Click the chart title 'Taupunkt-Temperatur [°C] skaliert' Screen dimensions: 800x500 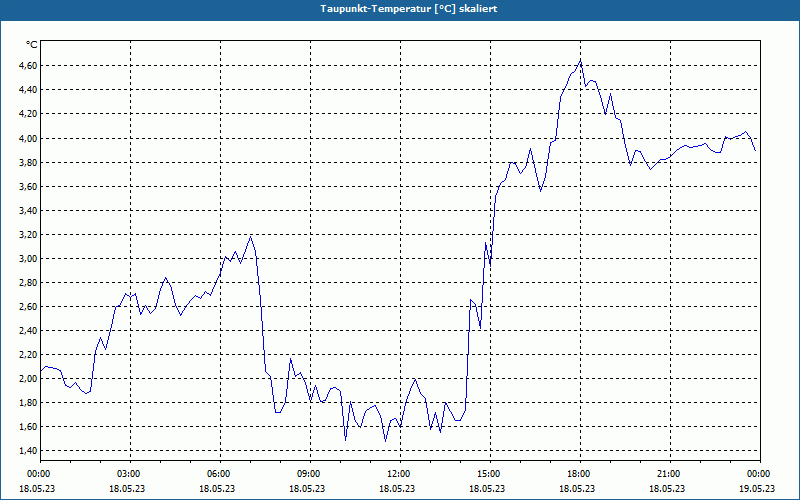[409, 9]
